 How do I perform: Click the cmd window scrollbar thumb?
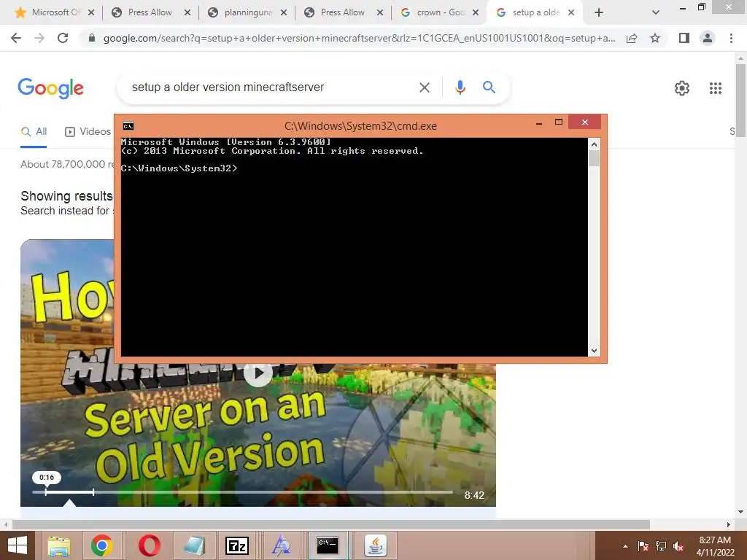594,158
